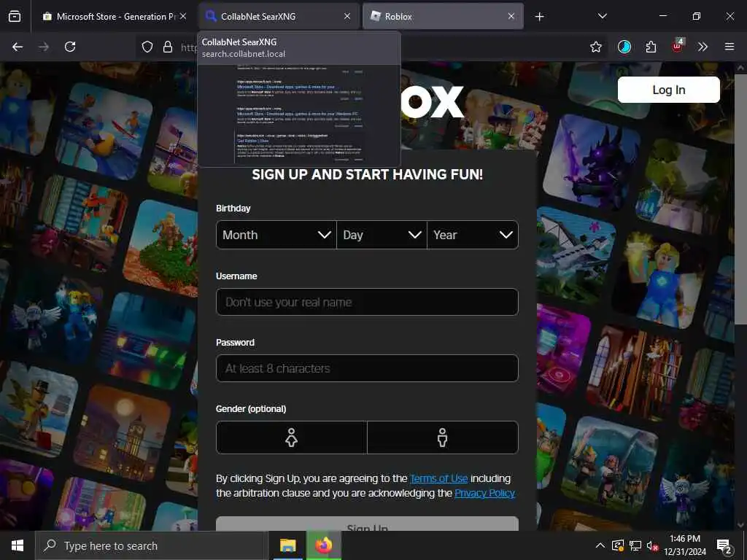This screenshot has width=747, height=560.
Task: Open the Windows Start menu
Action: click(x=18, y=545)
